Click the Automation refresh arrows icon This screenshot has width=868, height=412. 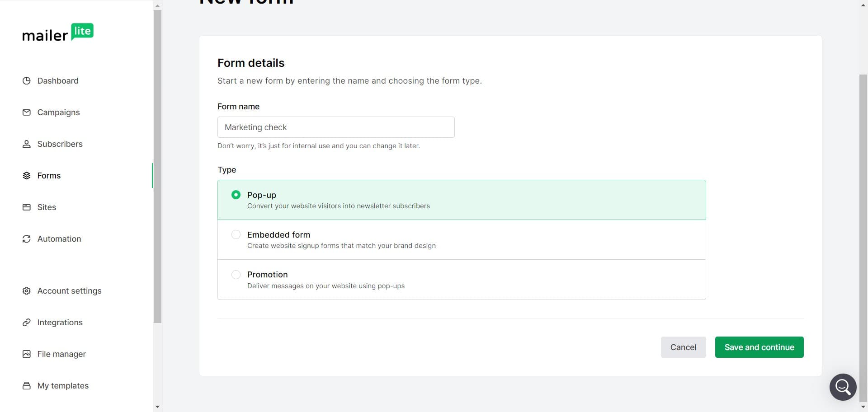pos(27,239)
